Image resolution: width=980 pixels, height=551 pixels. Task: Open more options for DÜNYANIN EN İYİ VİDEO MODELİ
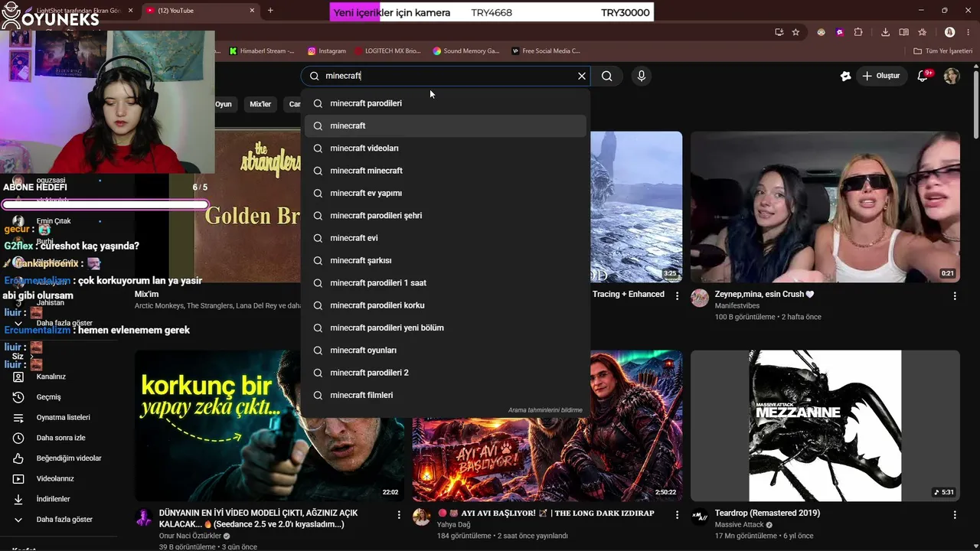pos(399,515)
